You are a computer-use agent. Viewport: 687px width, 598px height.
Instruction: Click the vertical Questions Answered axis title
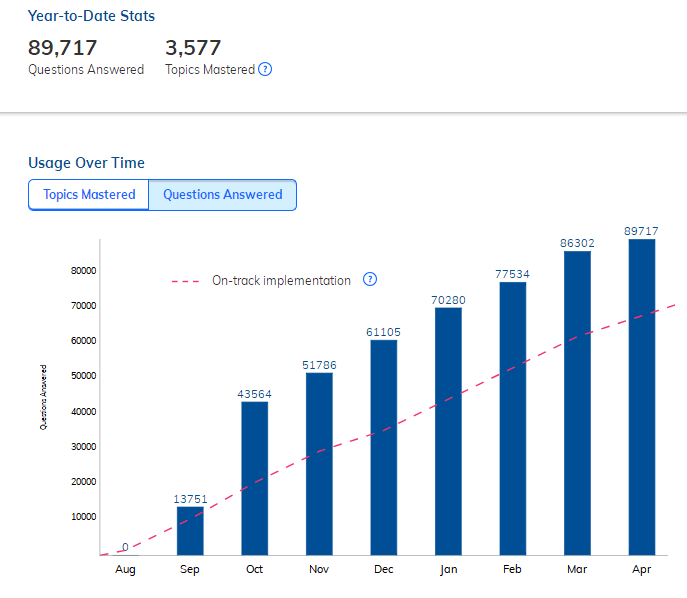(43, 397)
